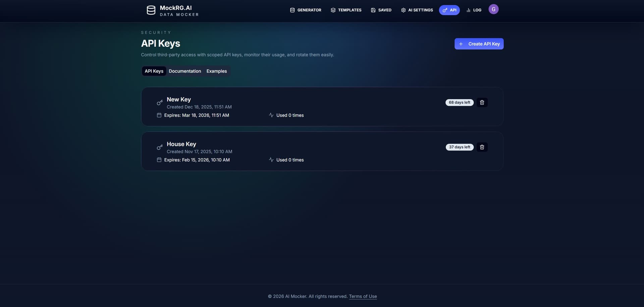This screenshot has width=644, height=307.
Task: Select the Templates stack icon
Action: click(x=333, y=10)
